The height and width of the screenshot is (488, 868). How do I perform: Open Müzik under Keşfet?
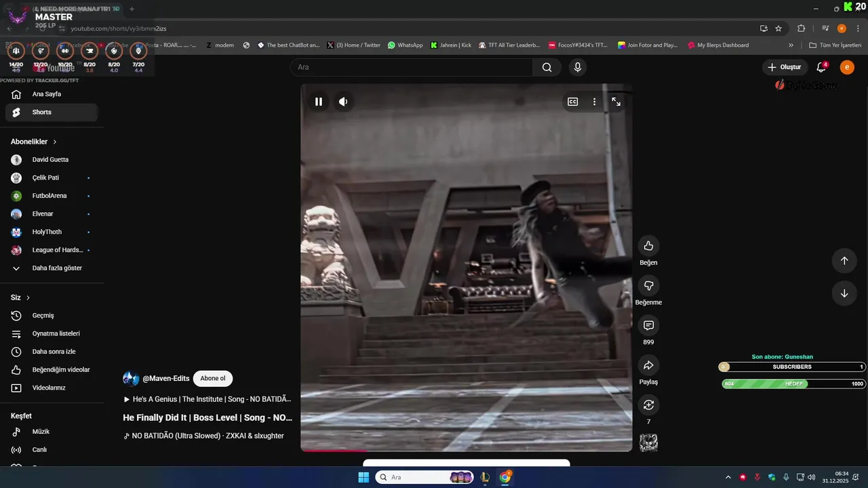(52, 432)
